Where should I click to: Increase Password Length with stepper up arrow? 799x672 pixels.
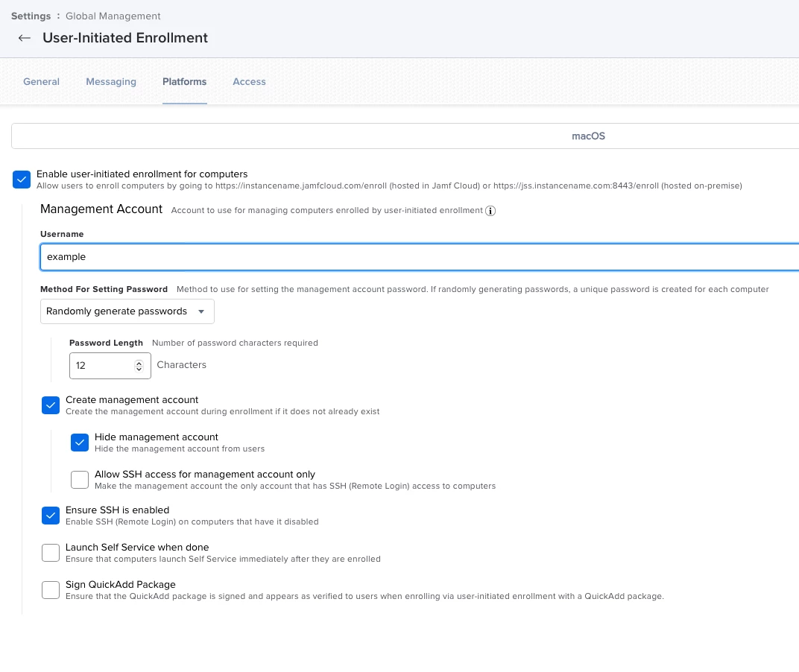click(x=139, y=363)
